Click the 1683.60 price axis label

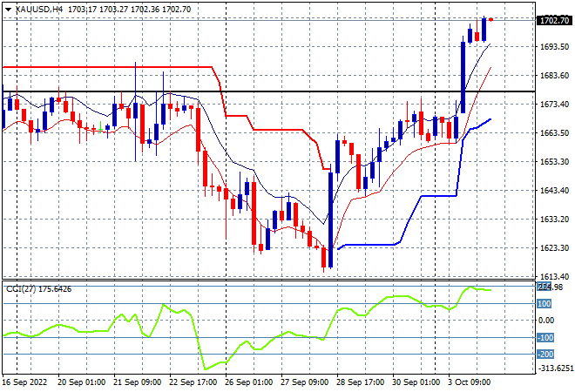tap(554, 75)
